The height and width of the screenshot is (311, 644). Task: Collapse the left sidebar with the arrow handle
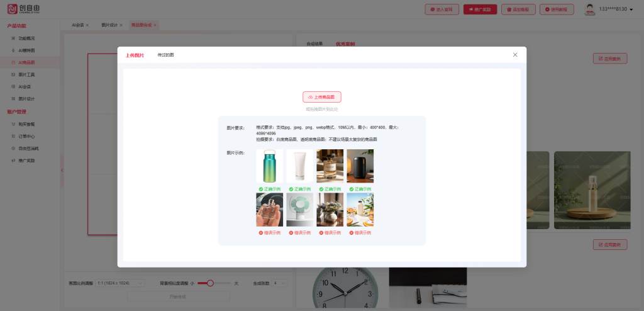click(x=62, y=171)
